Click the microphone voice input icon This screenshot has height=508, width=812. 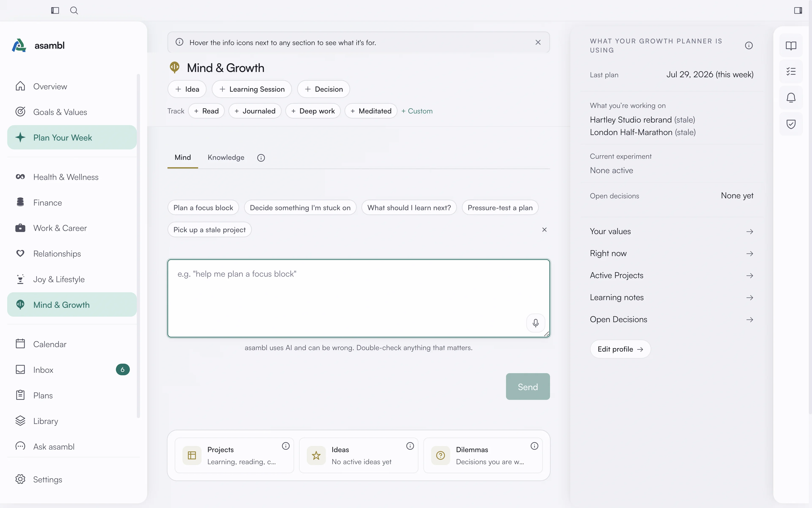pyautogui.click(x=535, y=323)
